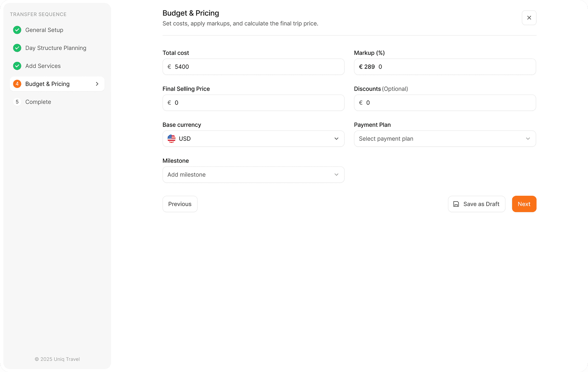Image resolution: width=588 pixels, height=372 pixels.
Task: Open the Add milestone dropdown
Action: coord(254,175)
